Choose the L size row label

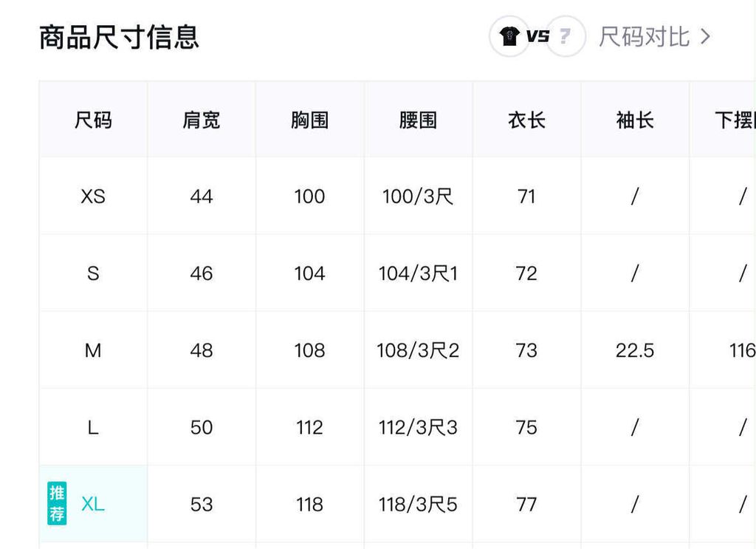pyautogui.click(x=93, y=427)
